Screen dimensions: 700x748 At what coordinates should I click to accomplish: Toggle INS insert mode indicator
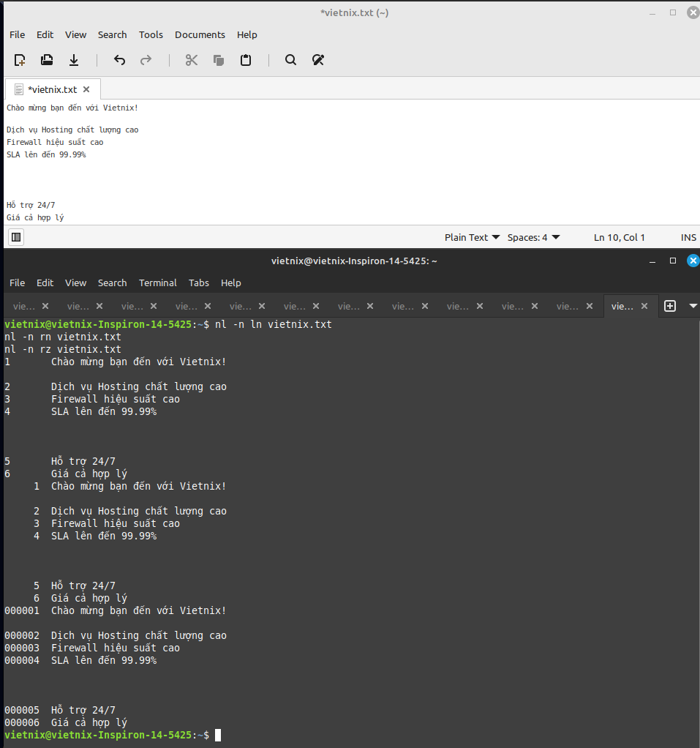688,237
